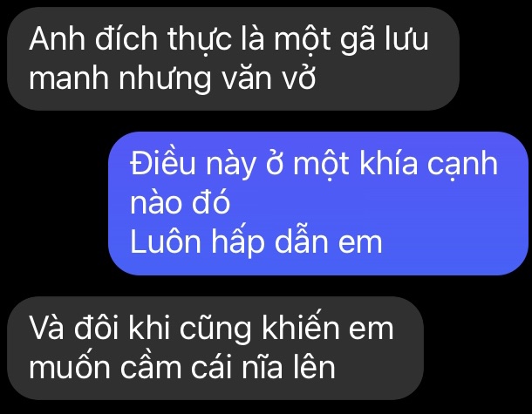Click the line 'muốn cầm cái nĩa lên'
The width and height of the screenshot is (532, 414).
182,367
